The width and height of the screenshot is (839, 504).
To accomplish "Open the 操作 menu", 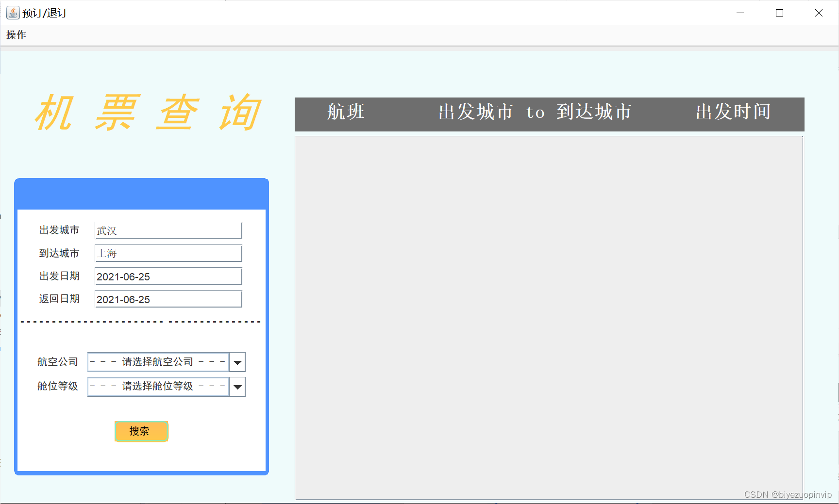I will point(16,34).
